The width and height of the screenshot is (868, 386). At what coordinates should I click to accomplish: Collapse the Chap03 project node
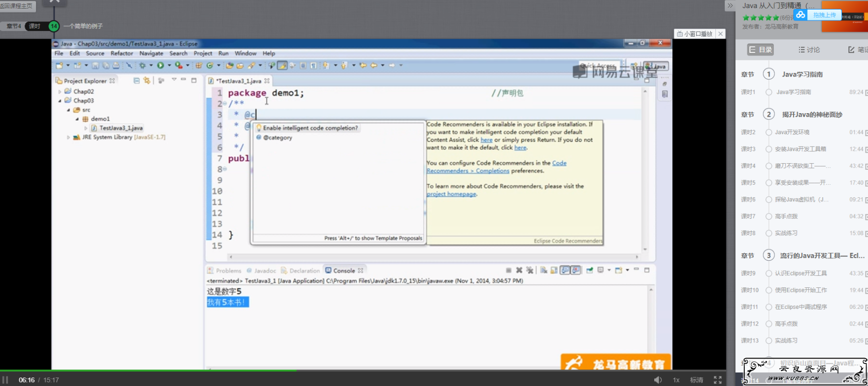(60, 101)
